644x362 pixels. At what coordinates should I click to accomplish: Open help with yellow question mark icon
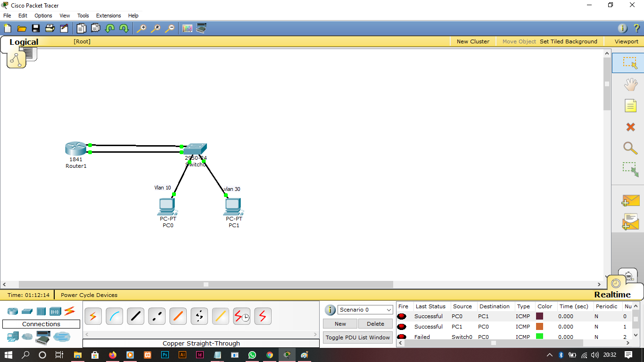(636, 28)
